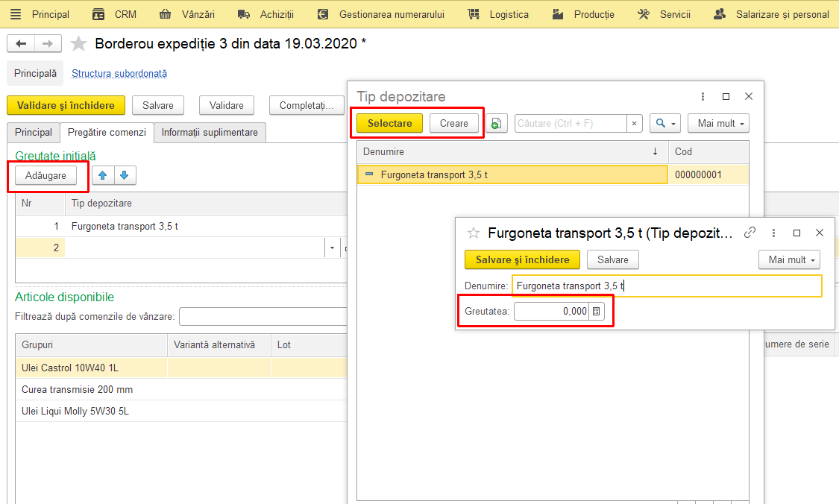Switch to the Principal tab
Viewport: 839px width, 504px height.
(x=33, y=132)
